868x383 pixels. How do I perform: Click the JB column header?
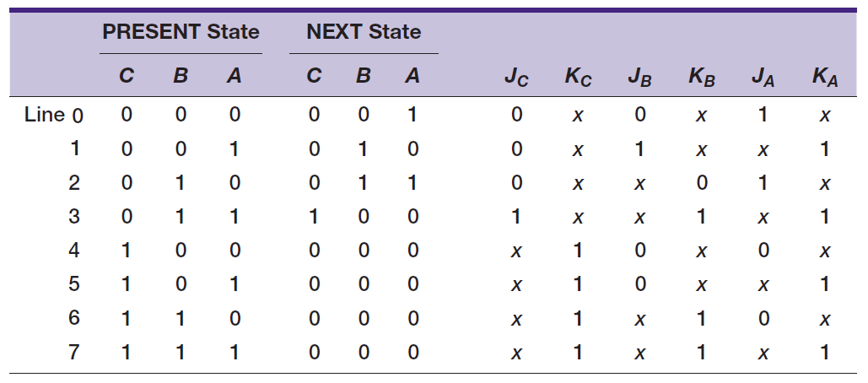(639, 79)
